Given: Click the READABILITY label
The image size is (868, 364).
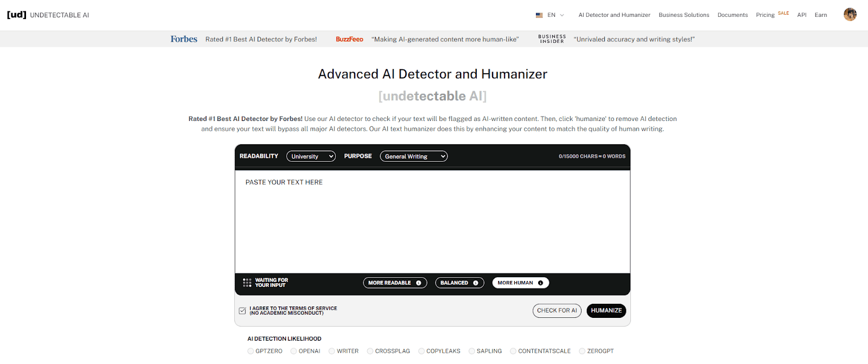Looking at the screenshot, I should coord(259,156).
